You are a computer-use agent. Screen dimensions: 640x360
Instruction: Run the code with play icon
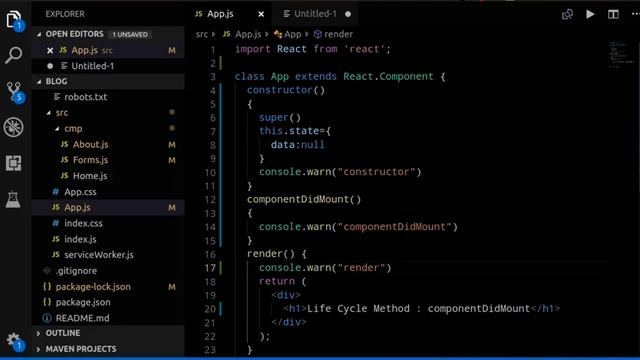tap(590, 14)
